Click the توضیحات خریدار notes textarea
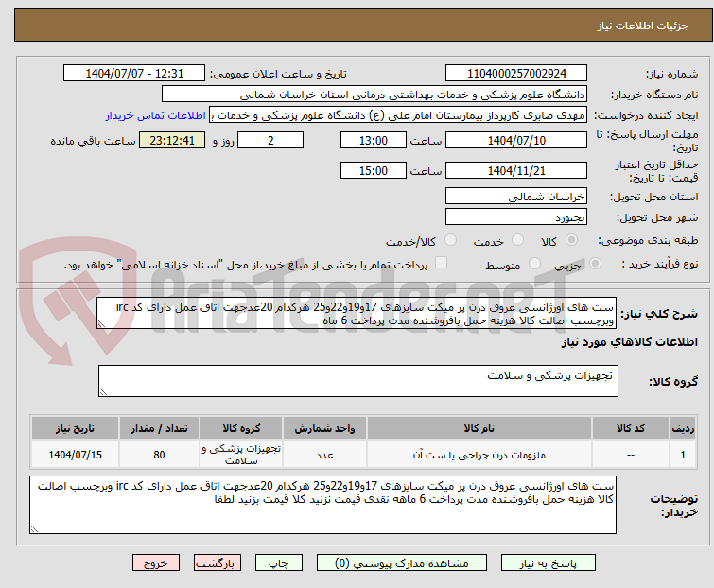Viewport: 714px width, 588px height. tap(322, 505)
